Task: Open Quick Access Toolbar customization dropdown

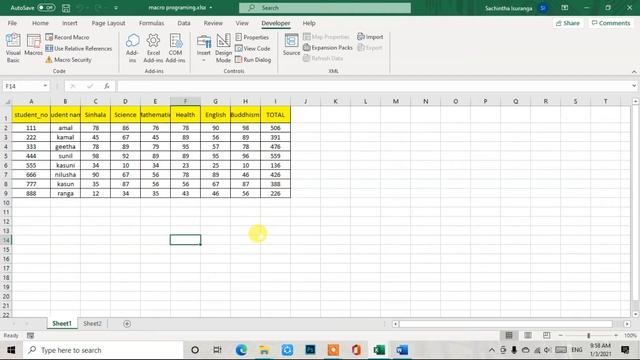Action: pyautogui.click(x=116, y=8)
